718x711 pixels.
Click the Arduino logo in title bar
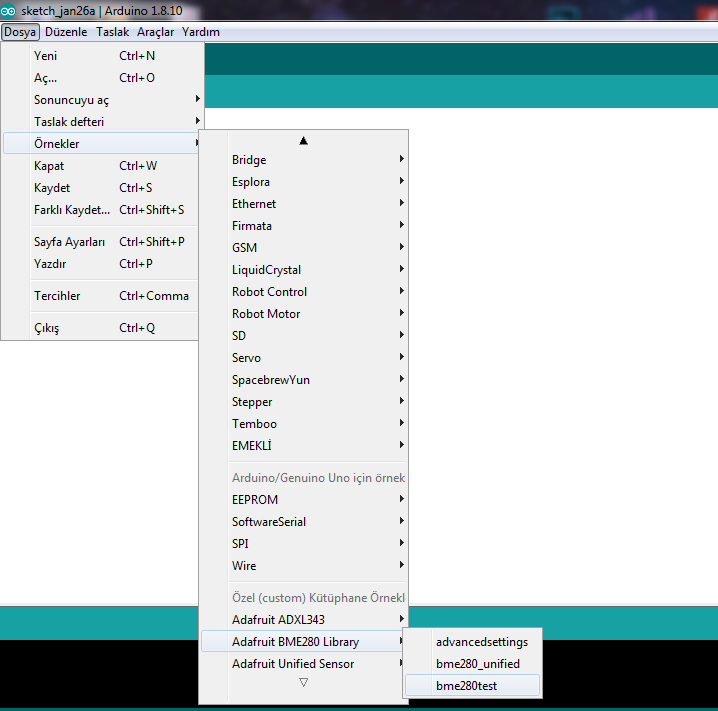(x=8, y=11)
